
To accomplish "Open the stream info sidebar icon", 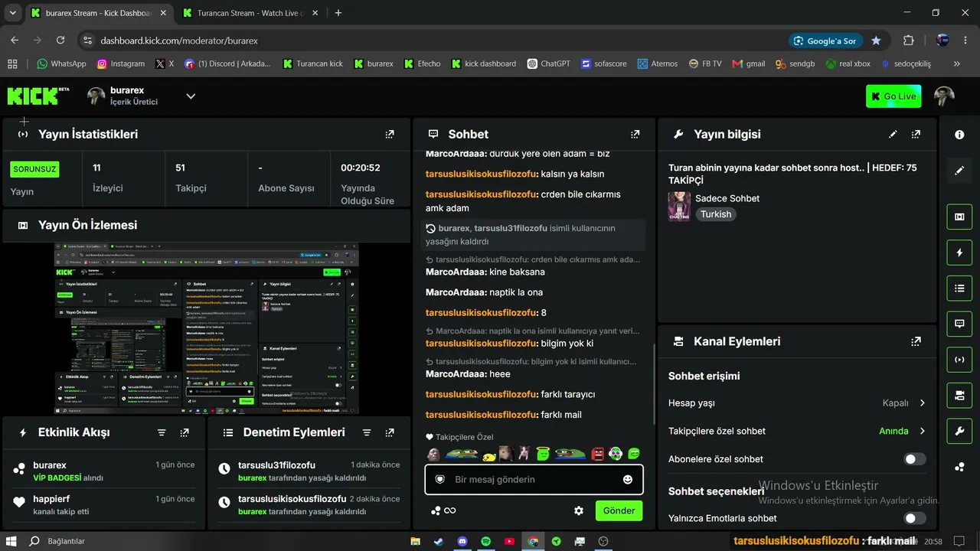I will [959, 135].
